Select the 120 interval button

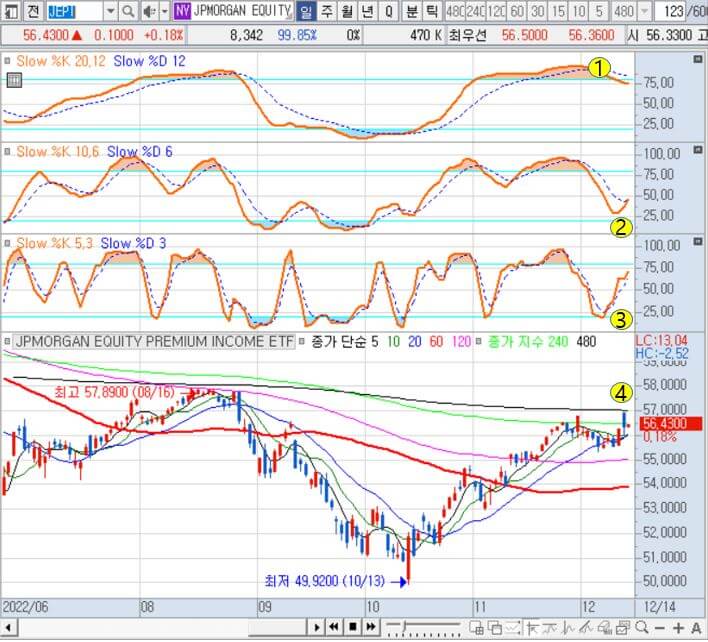click(496, 11)
